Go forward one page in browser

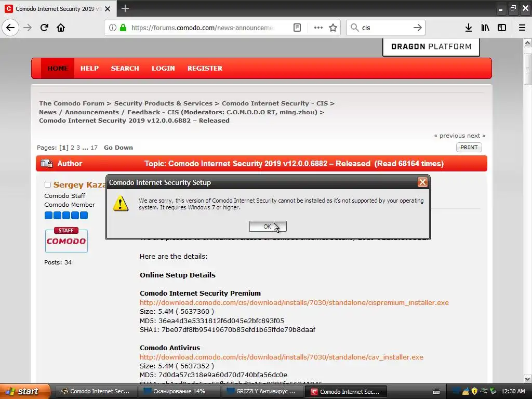click(x=28, y=28)
